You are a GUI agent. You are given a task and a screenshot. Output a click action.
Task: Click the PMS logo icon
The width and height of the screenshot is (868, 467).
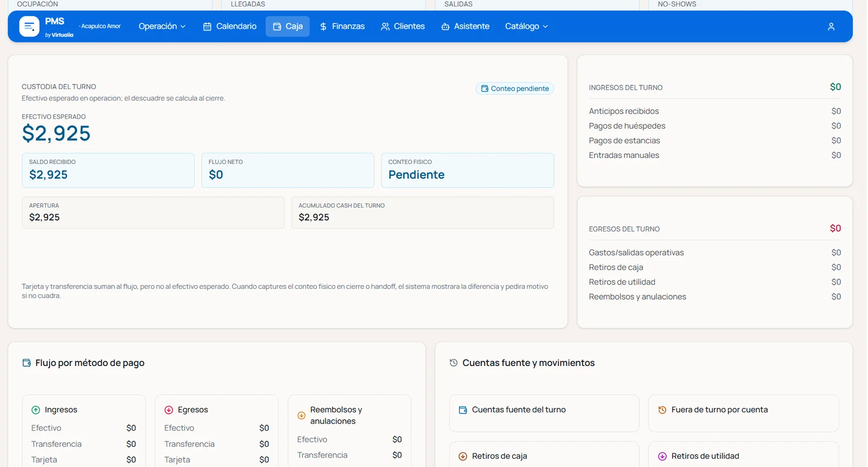tap(29, 27)
